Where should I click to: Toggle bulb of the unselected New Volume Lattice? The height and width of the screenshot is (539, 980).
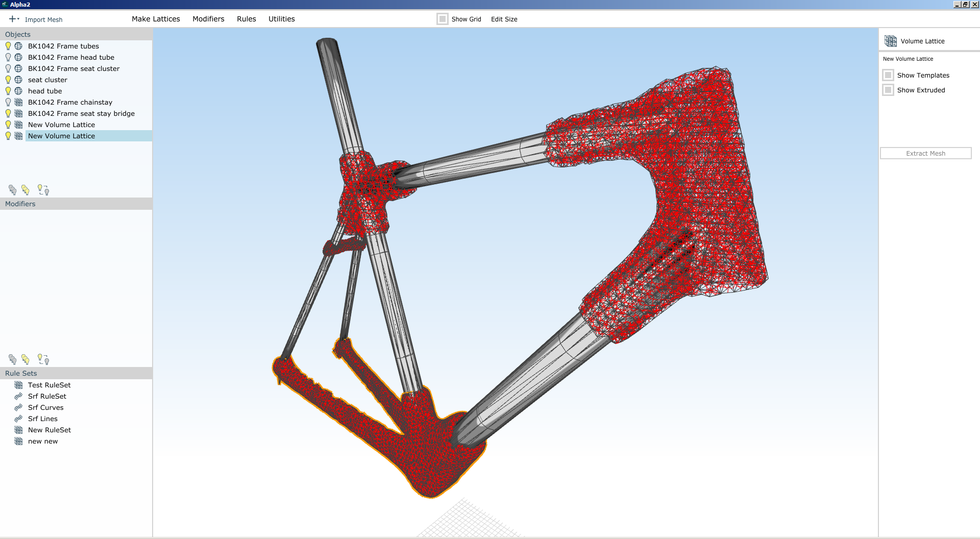point(8,125)
